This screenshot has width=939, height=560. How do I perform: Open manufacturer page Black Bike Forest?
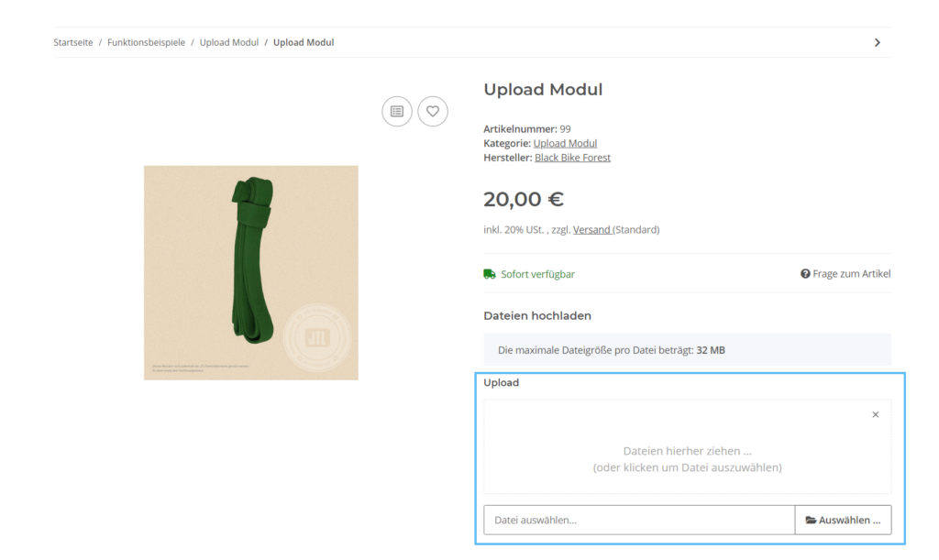(x=572, y=157)
